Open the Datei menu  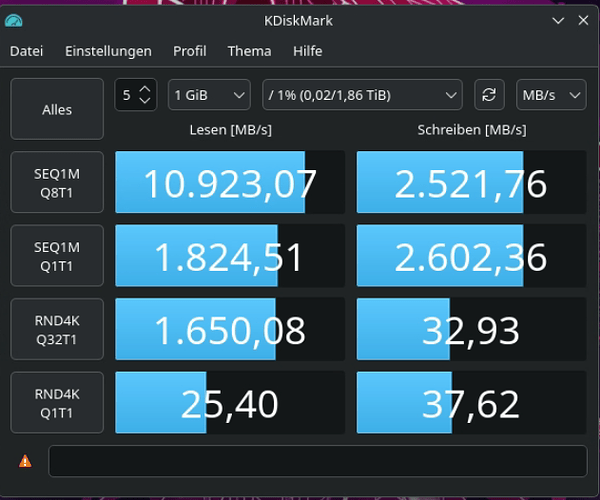click(26, 51)
